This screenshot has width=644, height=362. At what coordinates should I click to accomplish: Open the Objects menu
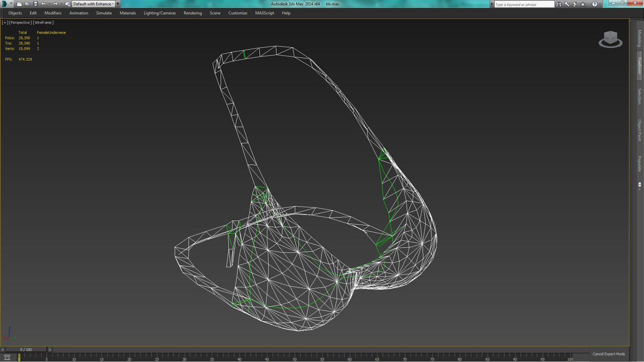pyautogui.click(x=15, y=13)
